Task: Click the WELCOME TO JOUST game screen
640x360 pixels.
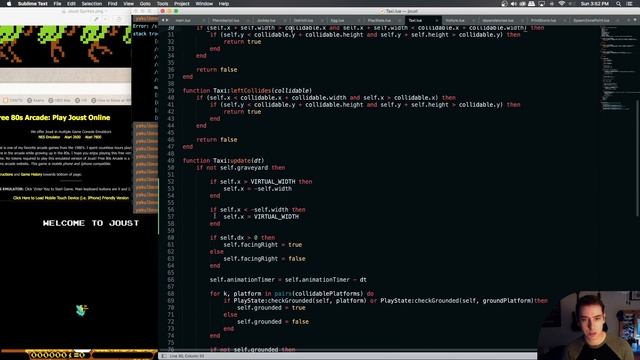Action: tap(91, 223)
